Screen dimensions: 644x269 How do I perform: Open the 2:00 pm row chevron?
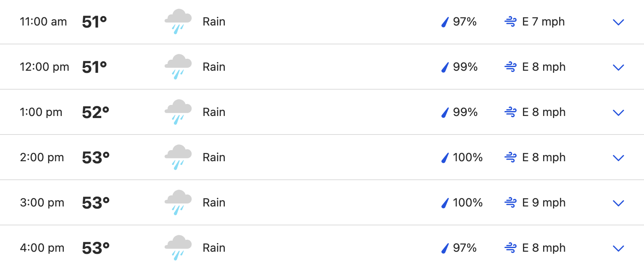618,158
